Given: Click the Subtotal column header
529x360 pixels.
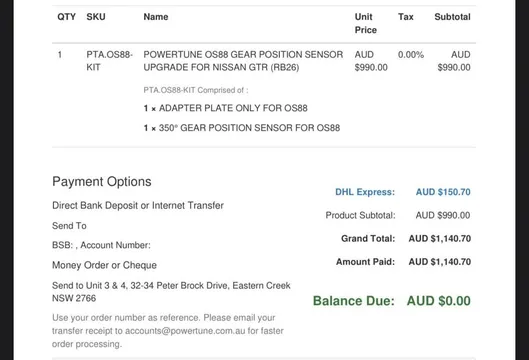Looking at the screenshot, I should (x=452, y=17).
